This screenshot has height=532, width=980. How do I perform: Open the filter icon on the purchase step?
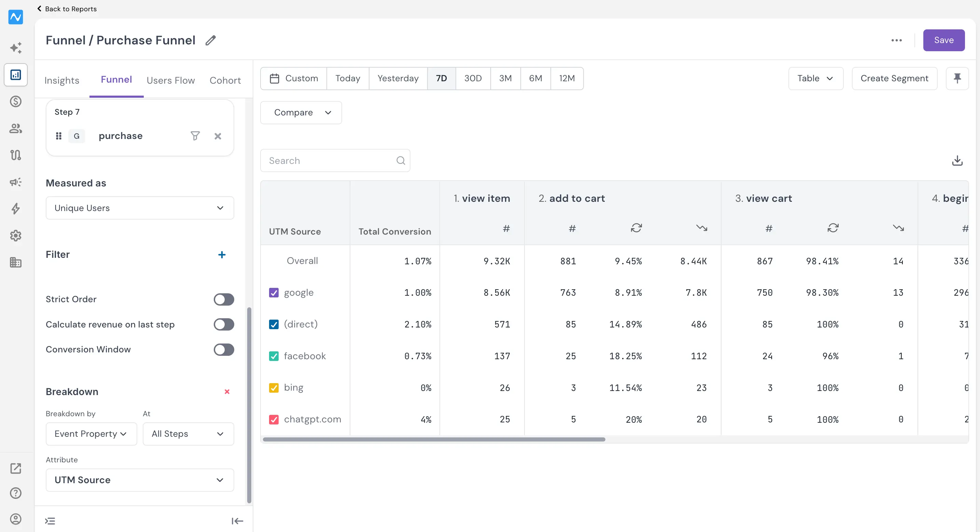195,136
